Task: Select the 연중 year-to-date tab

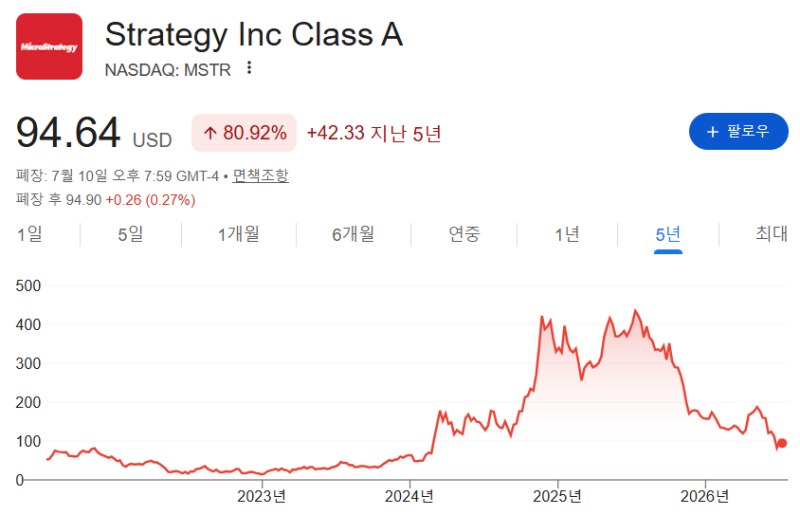Action: pyautogui.click(x=464, y=234)
